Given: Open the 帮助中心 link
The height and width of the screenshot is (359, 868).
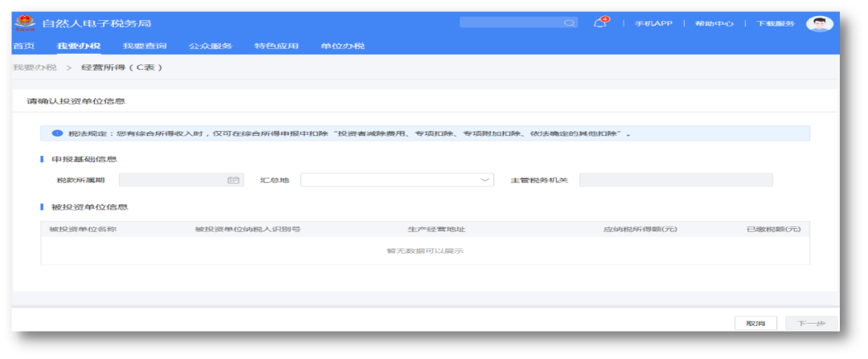Looking at the screenshot, I should click(x=714, y=23).
